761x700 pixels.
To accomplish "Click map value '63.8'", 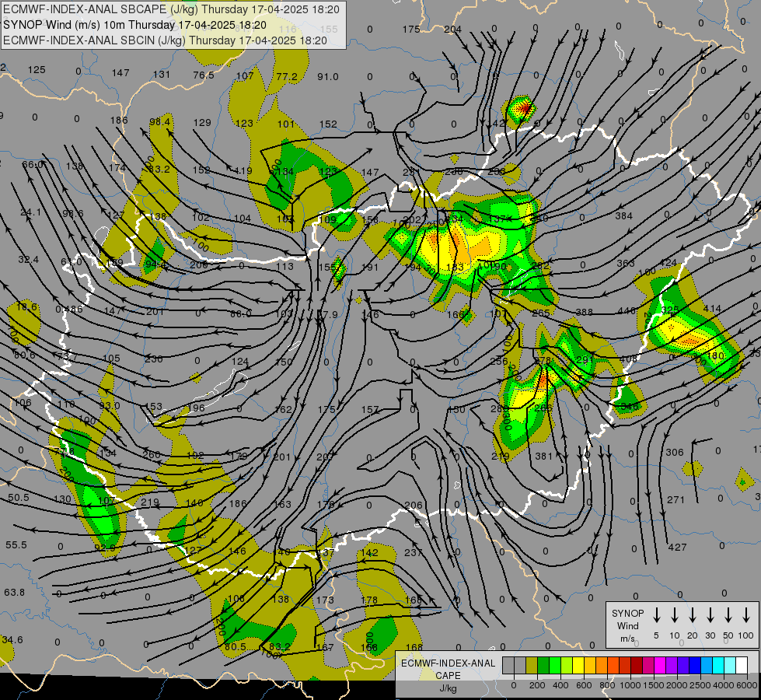I will [14, 592].
